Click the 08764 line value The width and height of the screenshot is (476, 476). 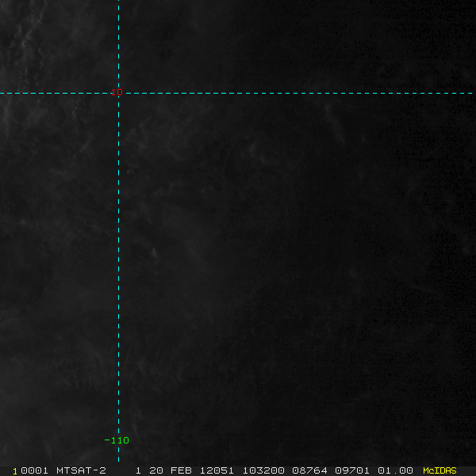tap(309, 470)
